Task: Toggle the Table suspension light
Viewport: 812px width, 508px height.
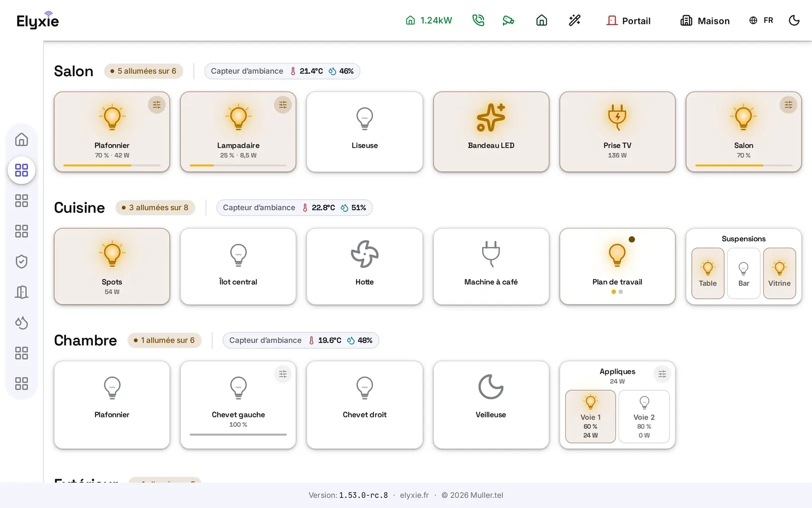Action: click(707, 273)
